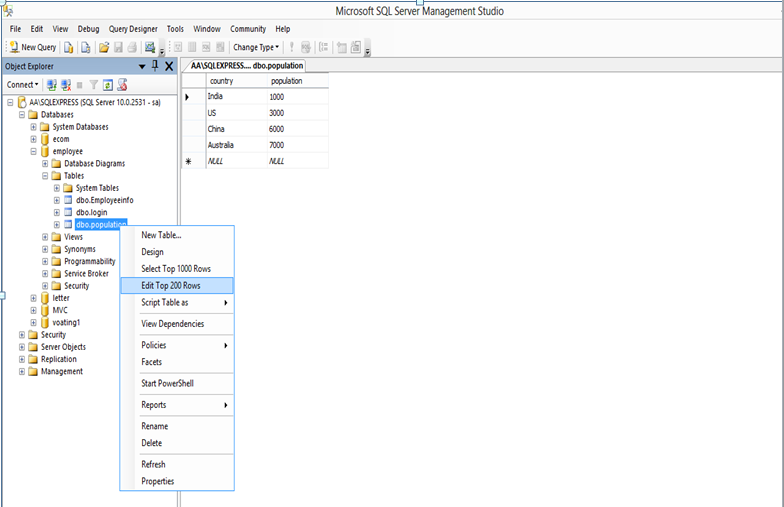Open the Edit menu
The width and height of the screenshot is (784, 507).
coord(36,29)
